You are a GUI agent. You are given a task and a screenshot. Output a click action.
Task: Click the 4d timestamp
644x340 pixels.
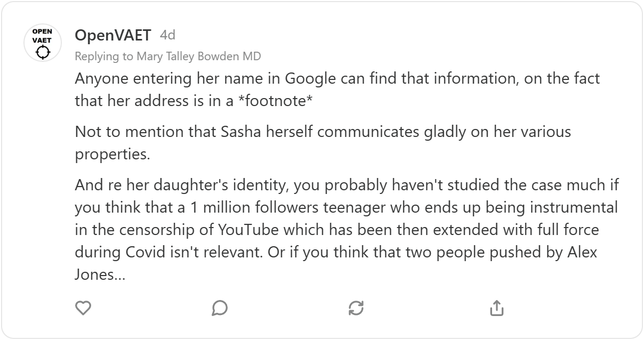[x=167, y=36]
